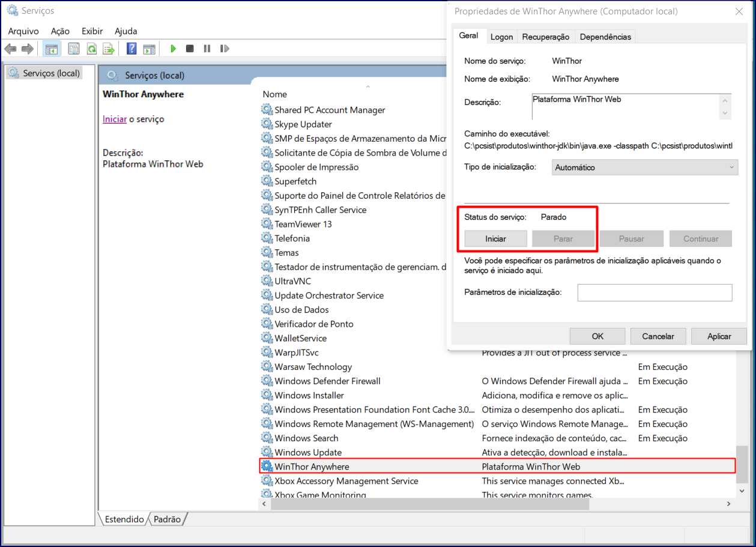The height and width of the screenshot is (547, 756).
Task: Select the Shared PC Account Manager service
Action: 330,110
